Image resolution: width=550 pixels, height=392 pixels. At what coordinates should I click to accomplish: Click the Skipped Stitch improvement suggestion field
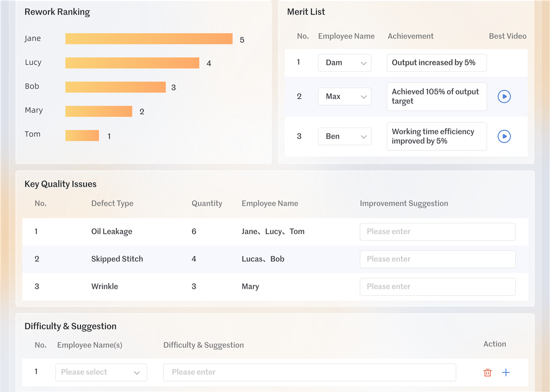coord(437,259)
